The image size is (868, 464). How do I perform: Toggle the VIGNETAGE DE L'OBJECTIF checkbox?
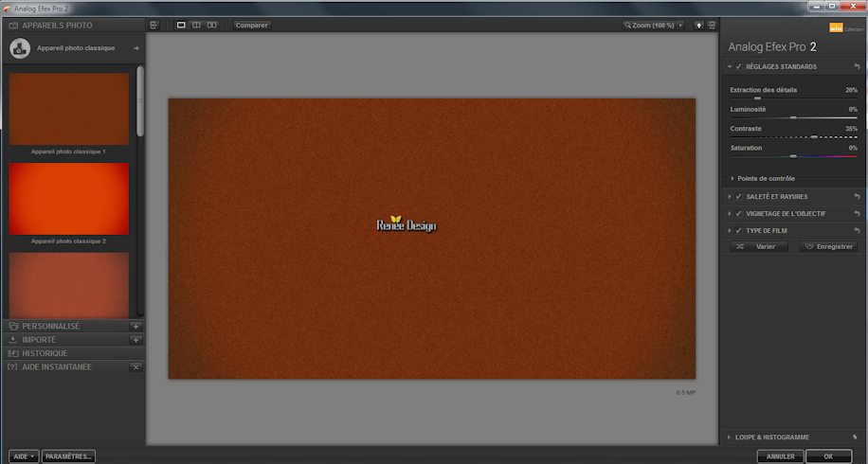[738, 213]
